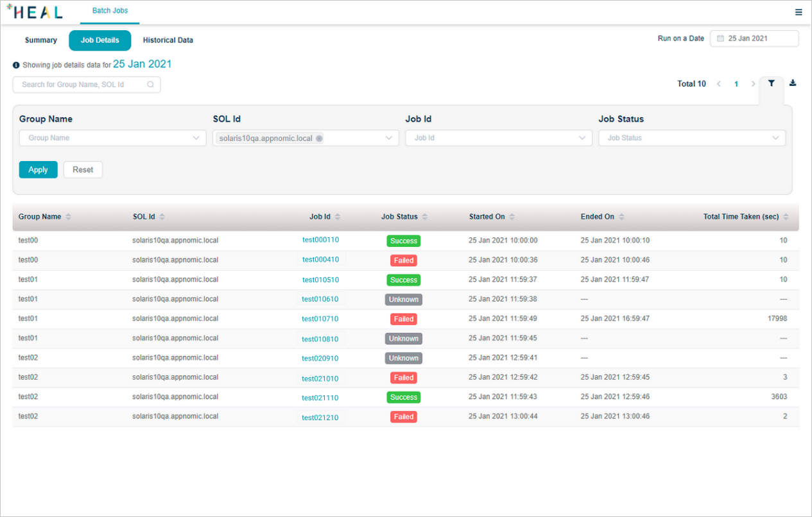Open the hamburger menu
This screenshot has height=517, width=812.
tap(799, 12)
